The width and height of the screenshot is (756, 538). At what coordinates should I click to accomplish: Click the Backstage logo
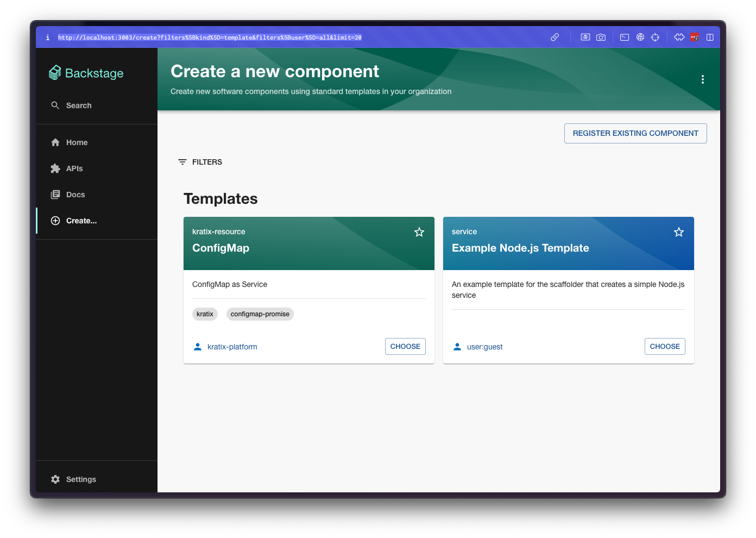(86, 73)
